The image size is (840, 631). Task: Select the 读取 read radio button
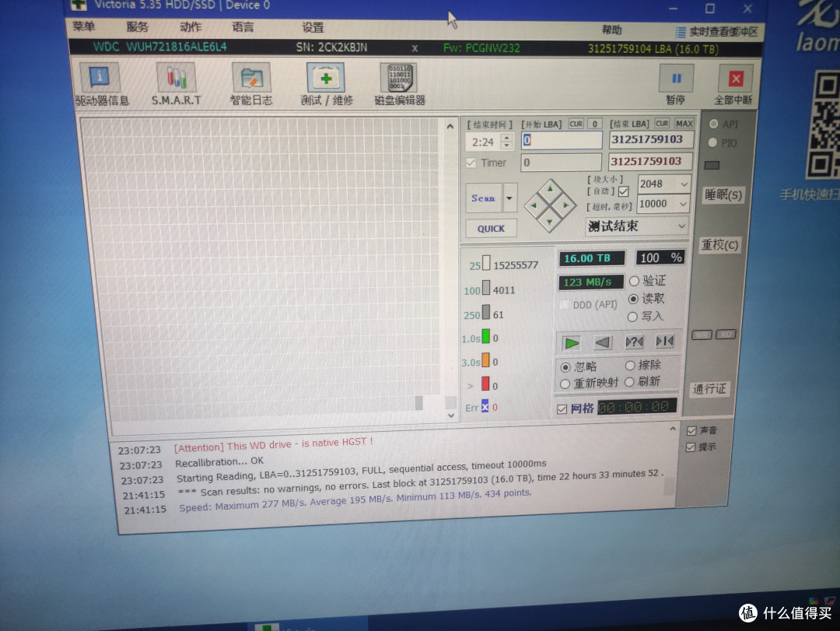[633, 299]
